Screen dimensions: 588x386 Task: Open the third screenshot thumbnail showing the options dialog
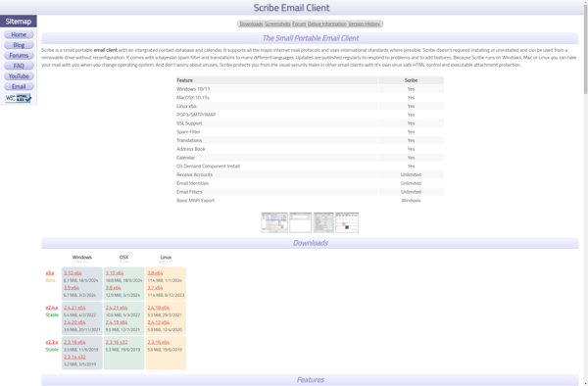(x=323, y=222)
